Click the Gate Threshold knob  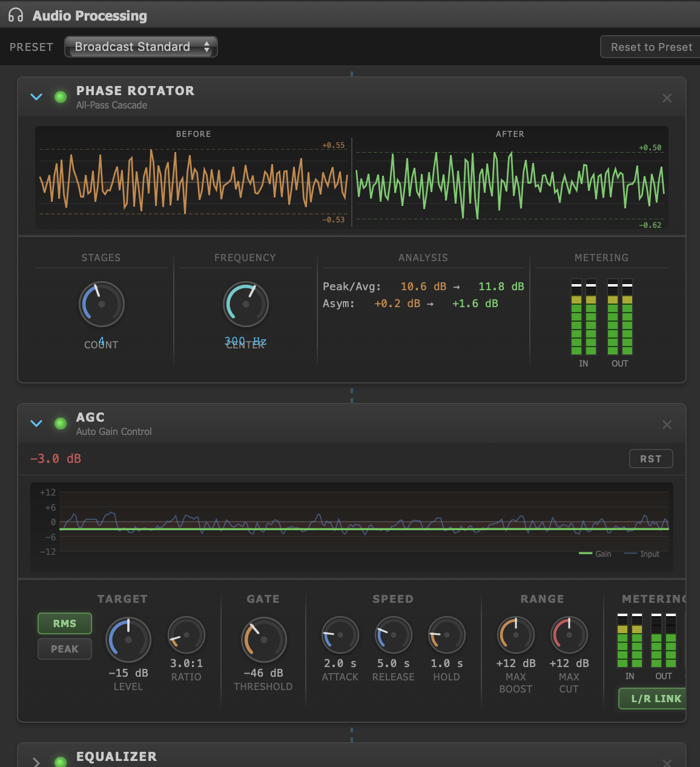click(x=264, y=640)
